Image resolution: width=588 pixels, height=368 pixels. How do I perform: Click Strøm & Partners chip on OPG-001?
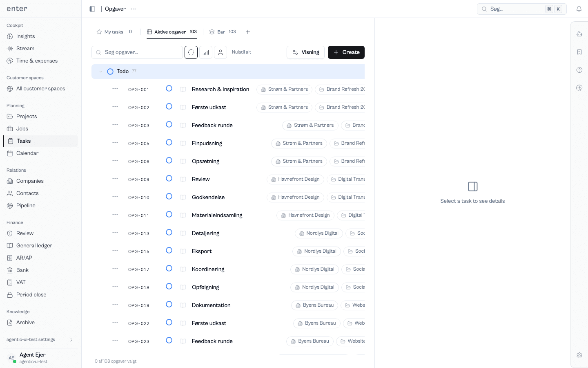(x=284, y=89)
